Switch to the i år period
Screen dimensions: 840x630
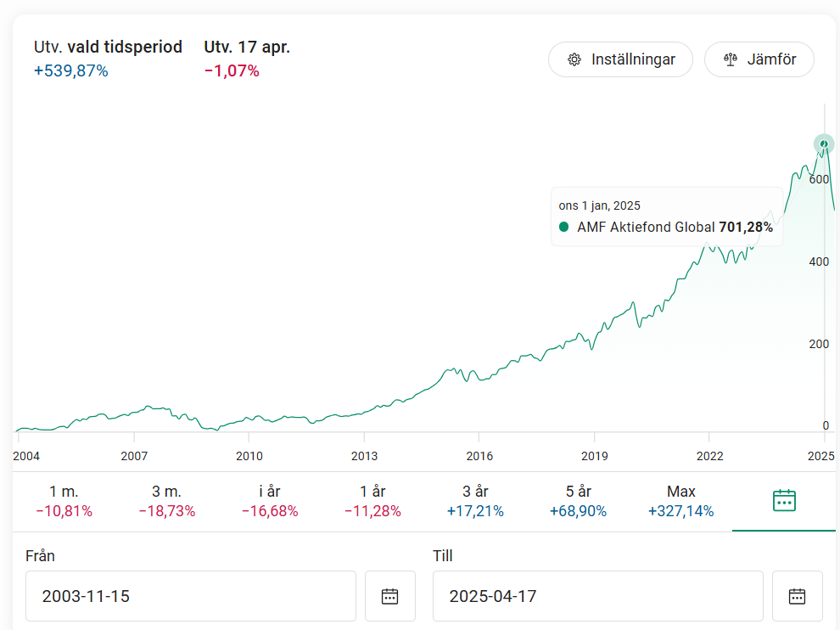[x=270, y=501]
